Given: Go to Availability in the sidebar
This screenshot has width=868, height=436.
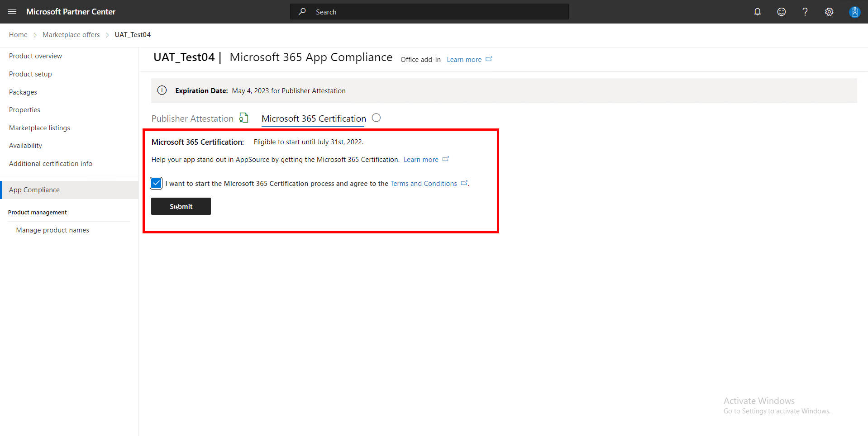Looking at the screenshot, I should click(25, 146).
